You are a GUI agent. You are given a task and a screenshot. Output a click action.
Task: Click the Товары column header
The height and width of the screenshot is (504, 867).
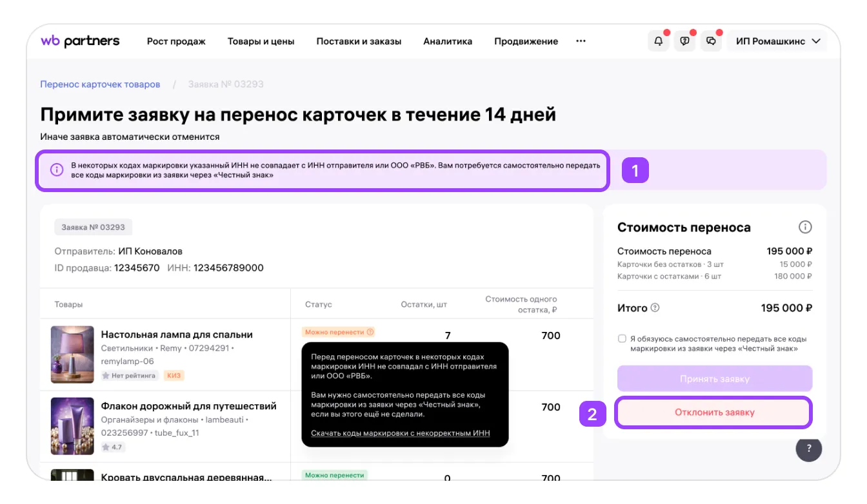point(68,304)
